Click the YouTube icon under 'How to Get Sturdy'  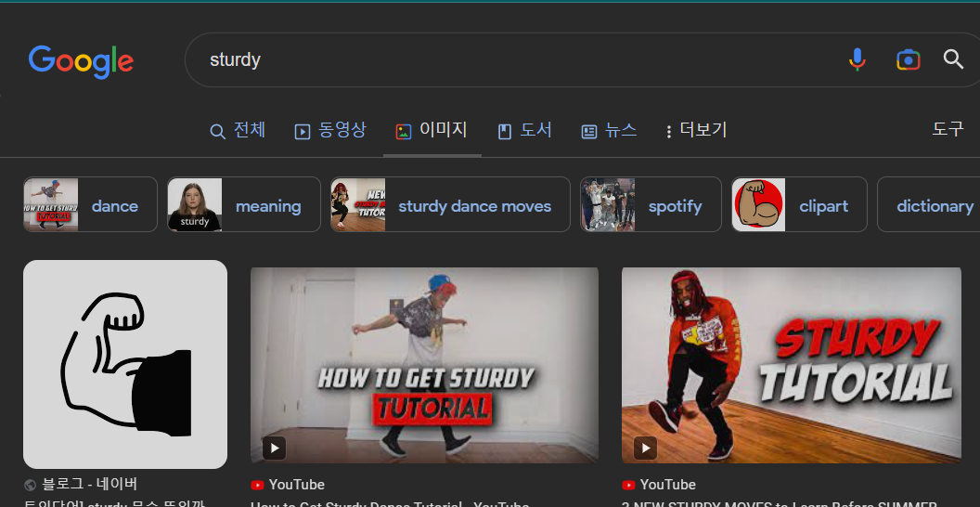click(x=257, y=485)
